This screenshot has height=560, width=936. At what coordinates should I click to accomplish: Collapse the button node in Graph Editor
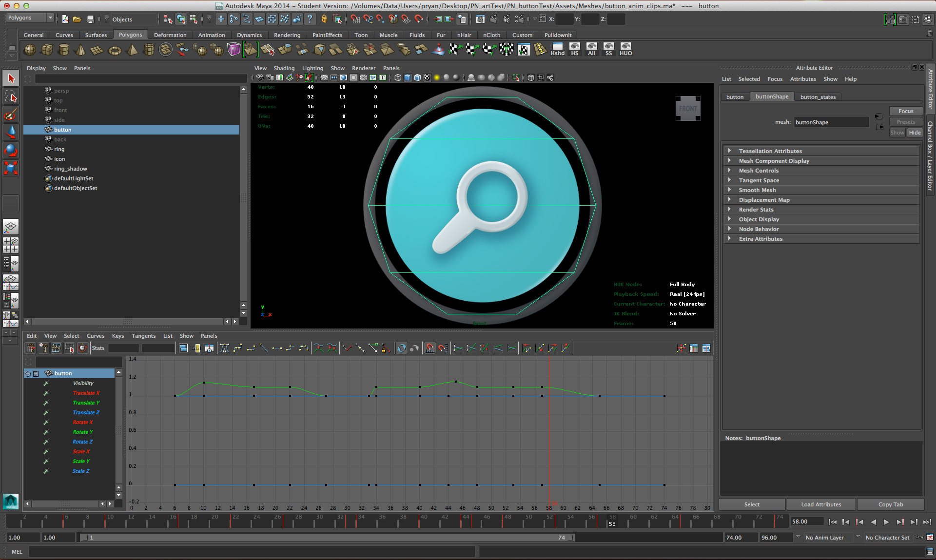point(28,374)
